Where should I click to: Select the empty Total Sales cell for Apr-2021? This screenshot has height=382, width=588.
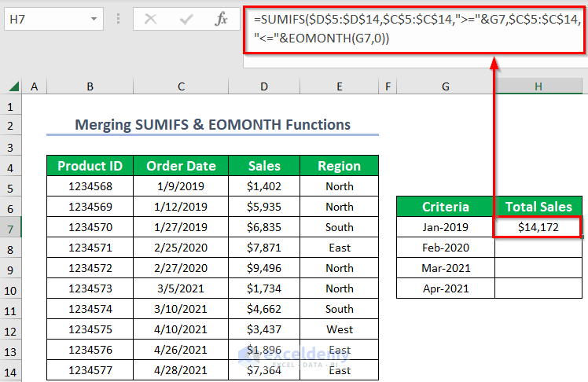click(x=538, y=288)
